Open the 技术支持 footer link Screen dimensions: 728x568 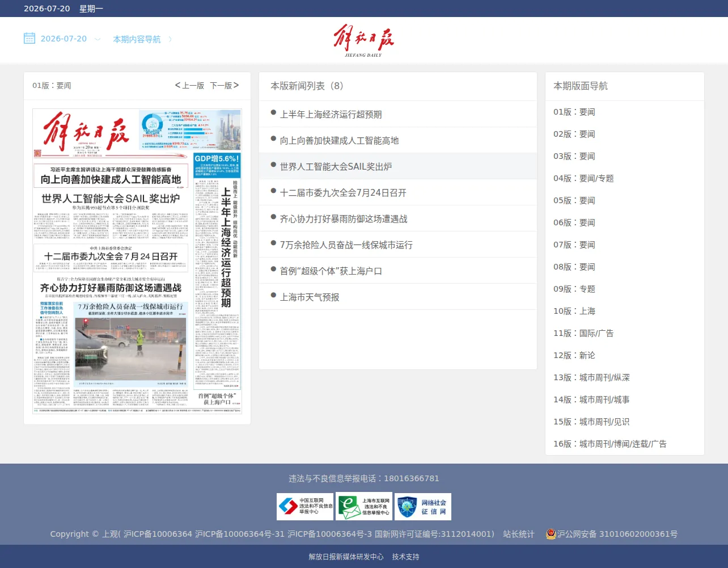406,557
